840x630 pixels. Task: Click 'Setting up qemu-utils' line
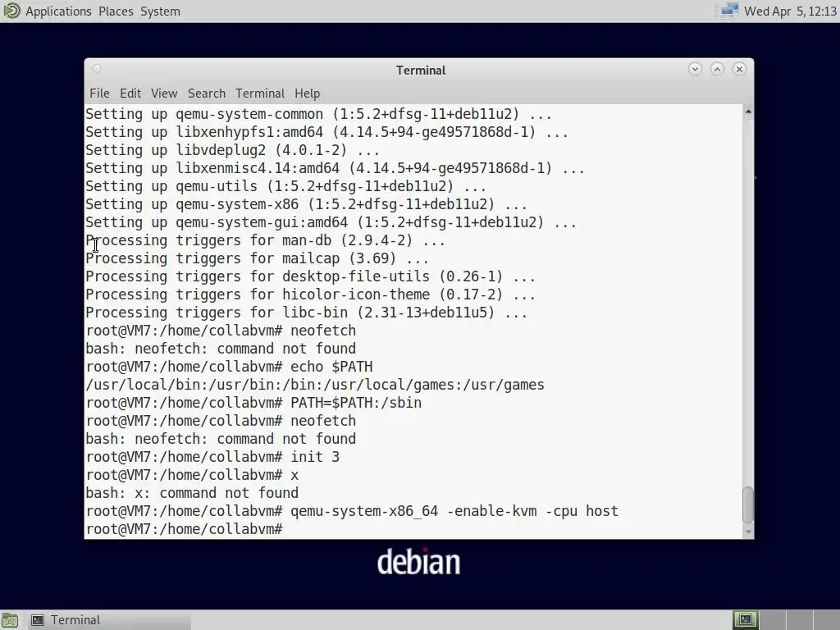tap(286, 186)
